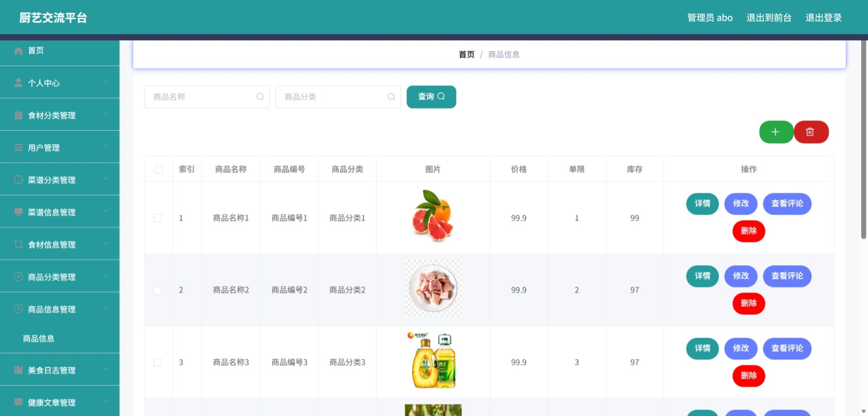Click the green plus add button
The image size is (868, 416).
point(776,132)
